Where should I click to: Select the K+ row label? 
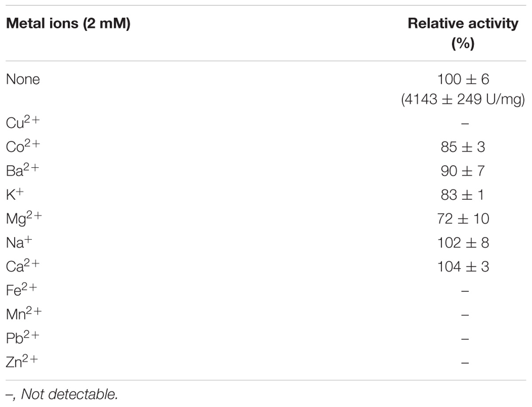coord(16,195)
